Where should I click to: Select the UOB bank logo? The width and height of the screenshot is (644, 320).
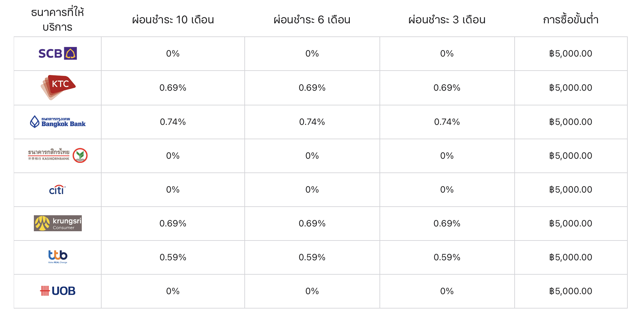coord(57,291)
